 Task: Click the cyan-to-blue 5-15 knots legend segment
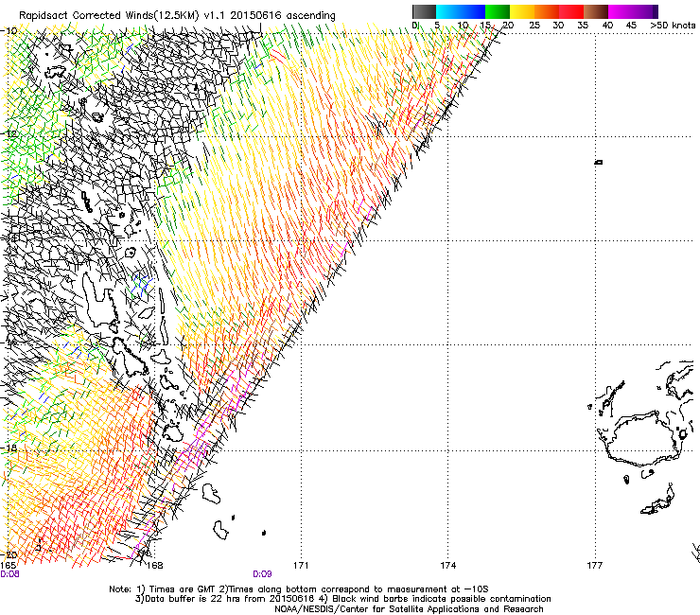click(461, 11)
